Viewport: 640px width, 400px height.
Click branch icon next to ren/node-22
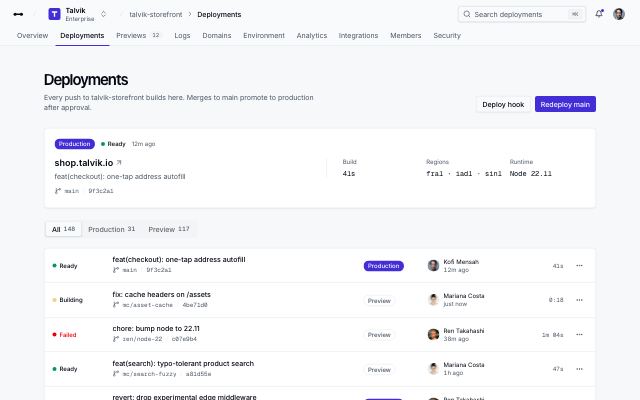(x=116, y=339)
